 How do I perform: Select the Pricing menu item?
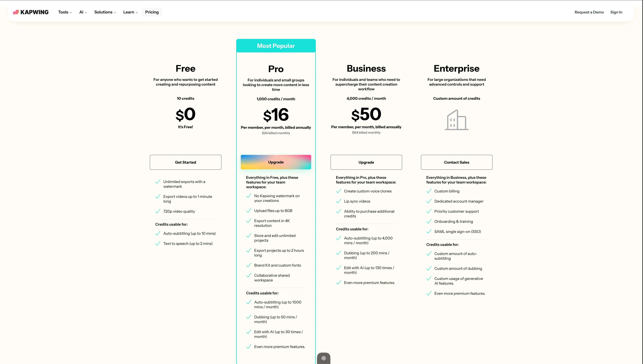(152, 12)
